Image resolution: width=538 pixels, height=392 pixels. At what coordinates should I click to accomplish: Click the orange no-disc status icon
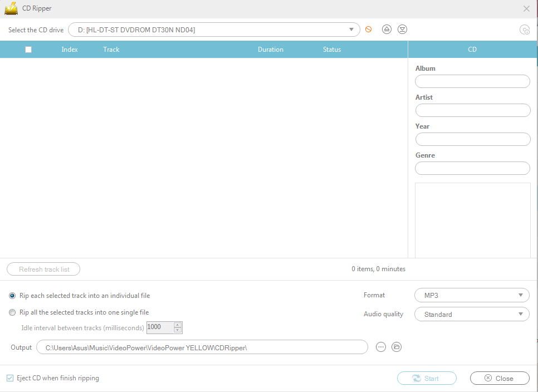coord(368,30)
